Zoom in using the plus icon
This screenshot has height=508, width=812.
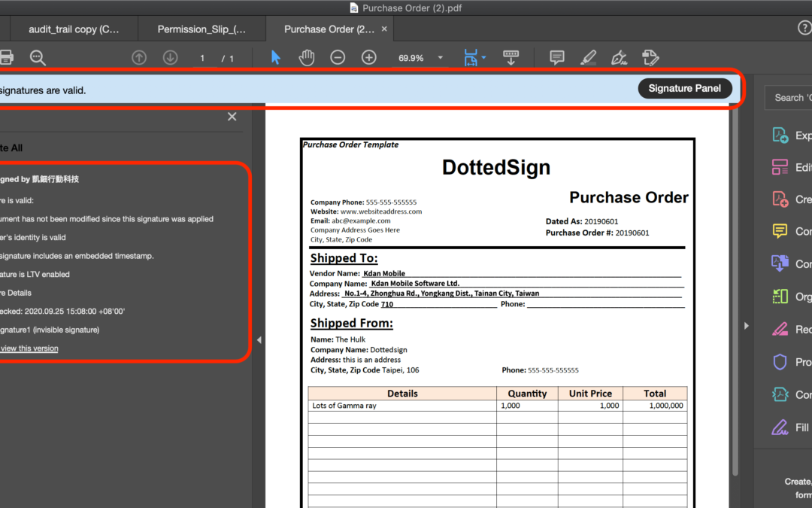tap(368, 56)
